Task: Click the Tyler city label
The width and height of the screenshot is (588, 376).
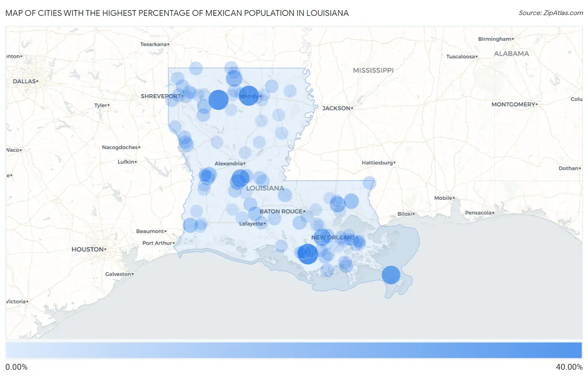Action: [x=101, y=105]
